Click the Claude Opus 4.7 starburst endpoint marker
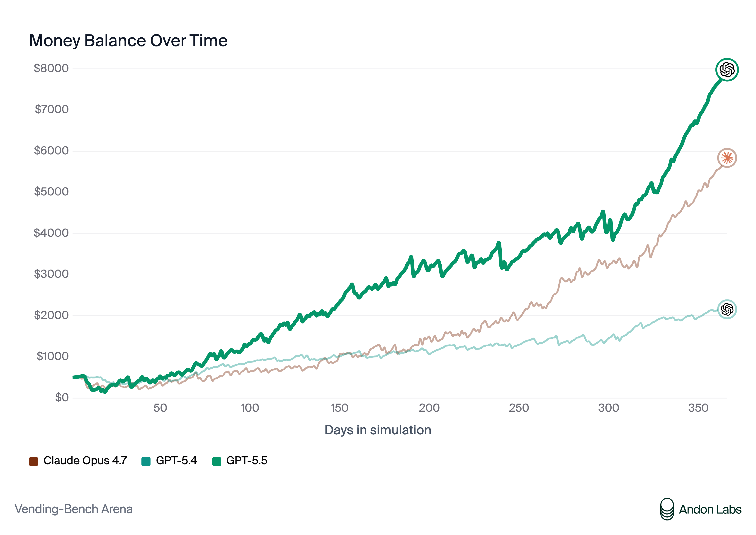 [x=727, y=158]
